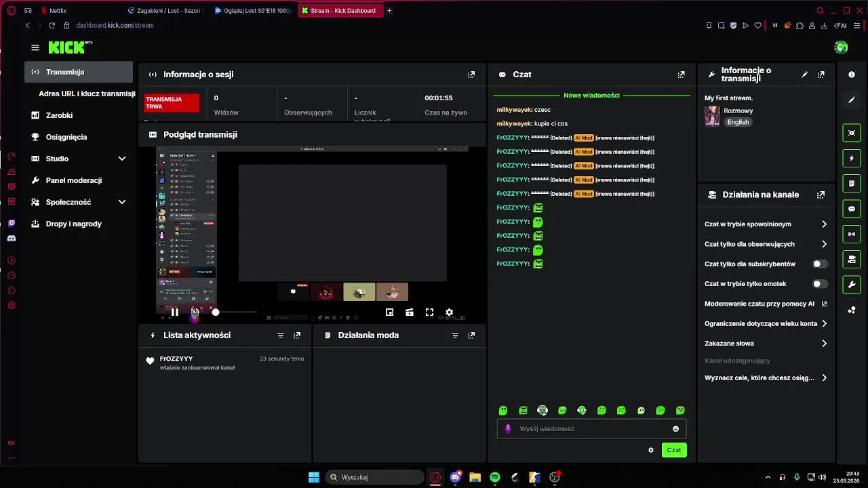Click the Rozmowy category thumbnail
Image resolution: width=868 pixels, height=488 pixels.
point(712,116)
